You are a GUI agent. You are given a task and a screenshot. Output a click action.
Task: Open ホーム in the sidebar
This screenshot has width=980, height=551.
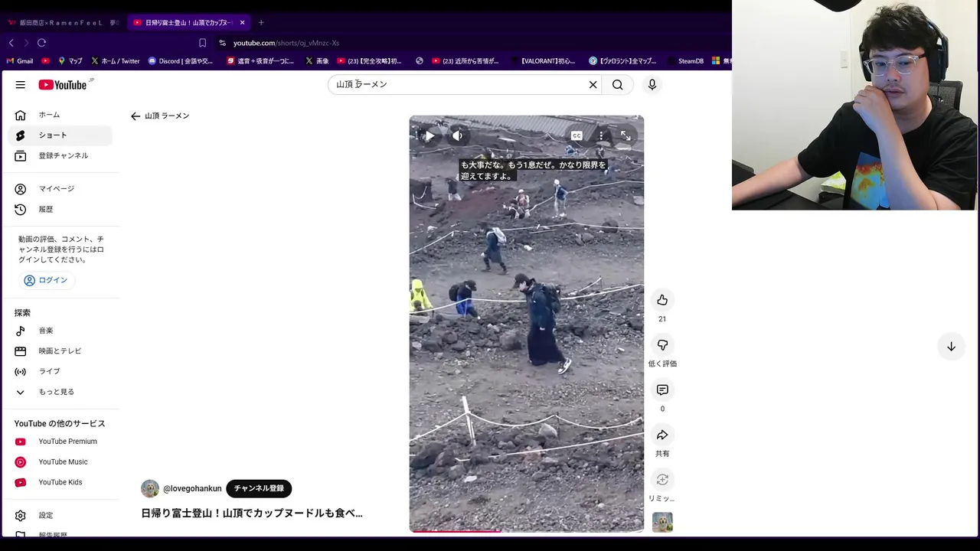coord(60,115)
